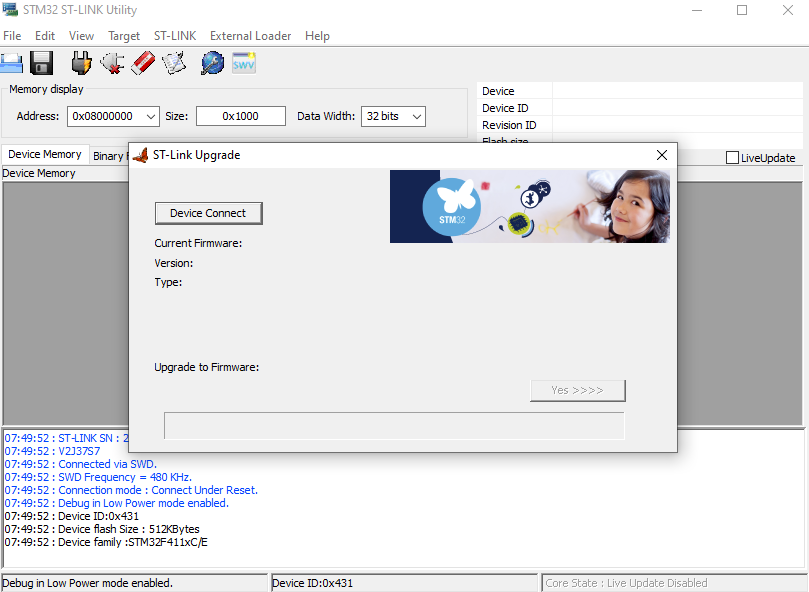Click log line 'Device flash Size : 512KBytes'
The image size is (809, 592).
(x=102, y=530)
